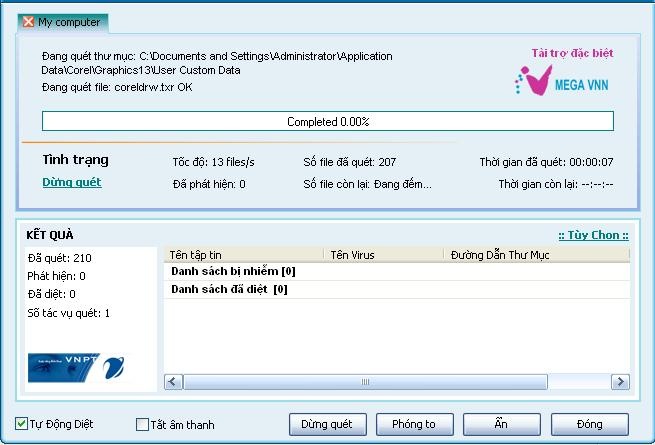Click the Số tác vụ quét: 1 text
The image size is (655, 445).
69,313
